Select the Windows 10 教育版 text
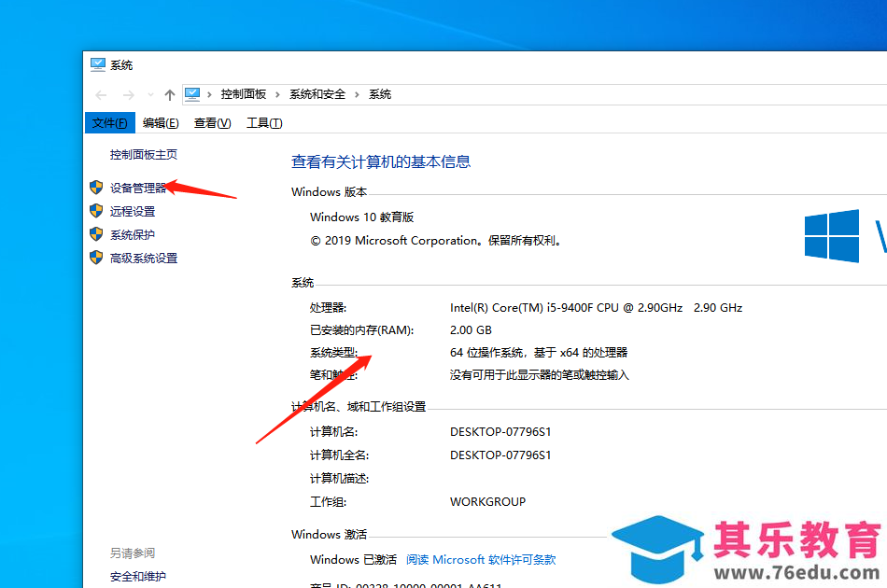Image resolution: width=887 pixels, height=588 pixels. pyautogui.click(x=362, y=217)
